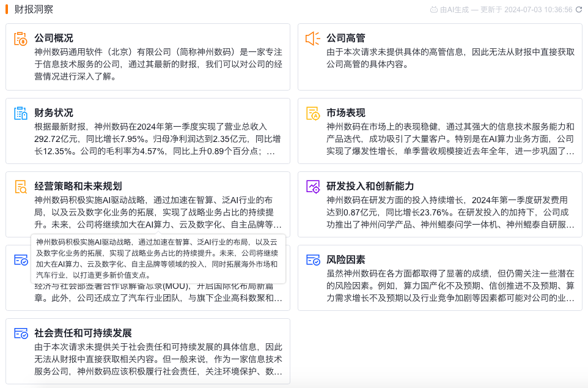Click the 风险因素 summary paragraph
Viewport: 588px width, 388px height.
450,286
